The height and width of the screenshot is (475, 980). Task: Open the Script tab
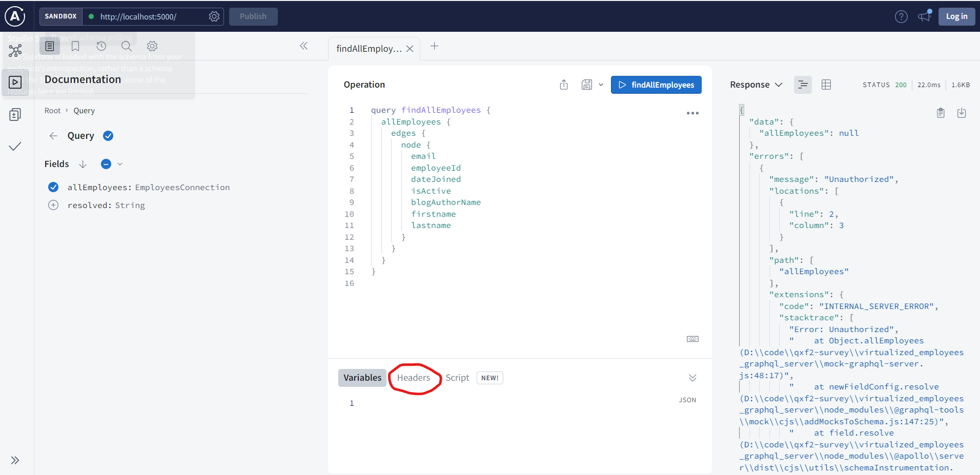coord(457,378)
